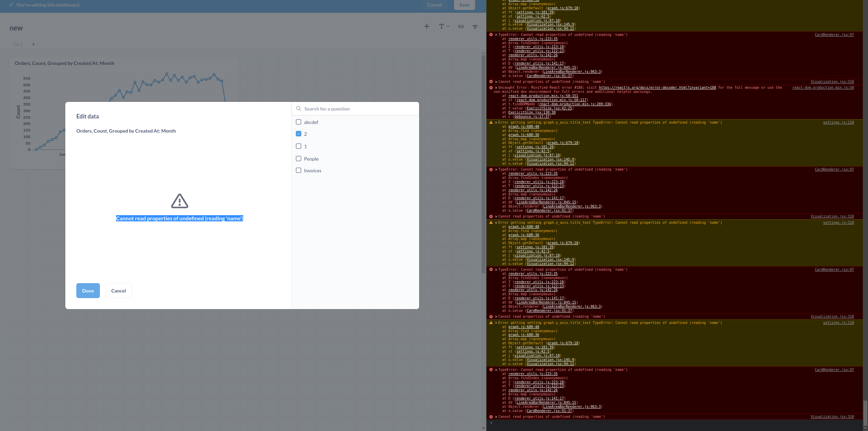868x431 pixels.
Task: Expand the Uncaught Error React #188 entry
Action: pyautogui.click(x=496, y=87)
